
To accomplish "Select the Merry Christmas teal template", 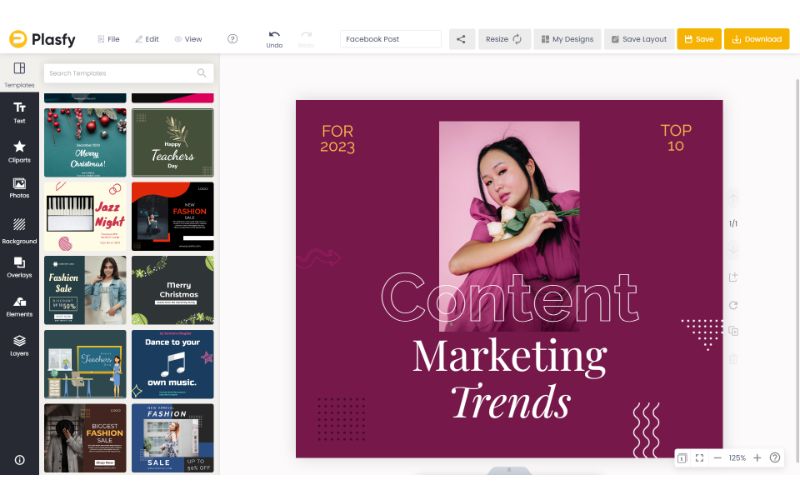I will pos(85,142).
